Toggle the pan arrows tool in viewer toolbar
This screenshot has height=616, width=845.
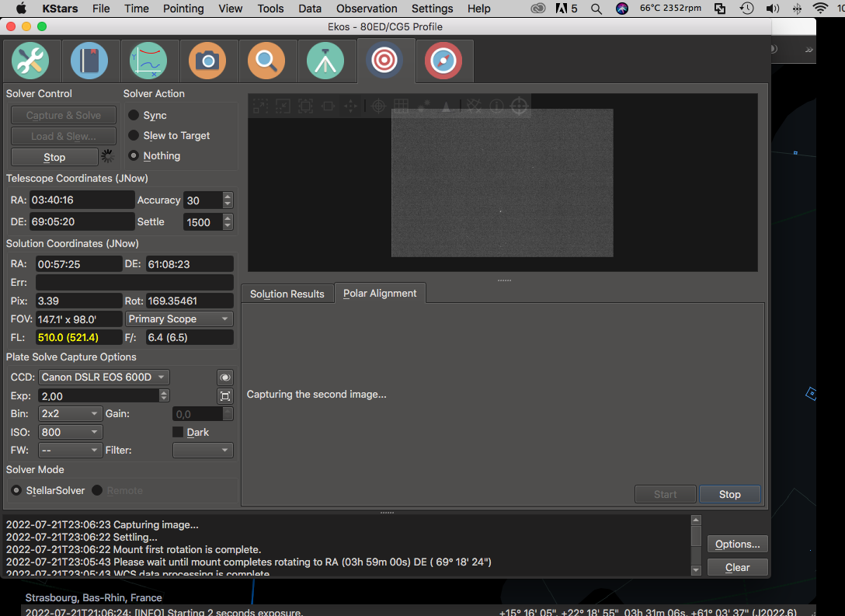point(350,106)
